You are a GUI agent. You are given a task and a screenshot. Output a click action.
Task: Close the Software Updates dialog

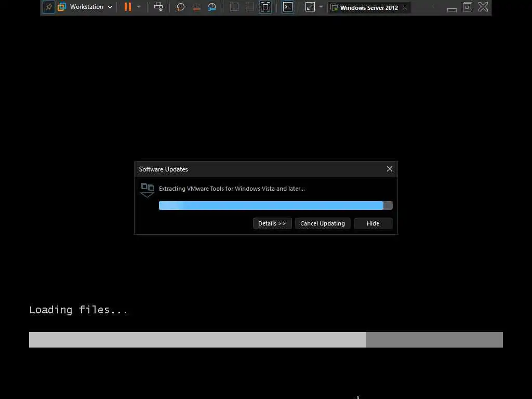(x=390, y=169)
